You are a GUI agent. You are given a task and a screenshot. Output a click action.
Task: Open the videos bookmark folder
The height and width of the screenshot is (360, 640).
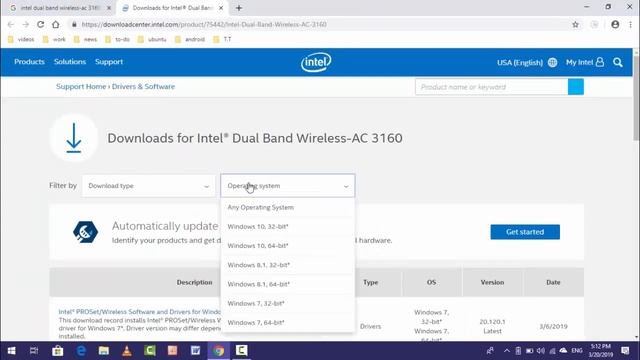(x=21, y=40)
